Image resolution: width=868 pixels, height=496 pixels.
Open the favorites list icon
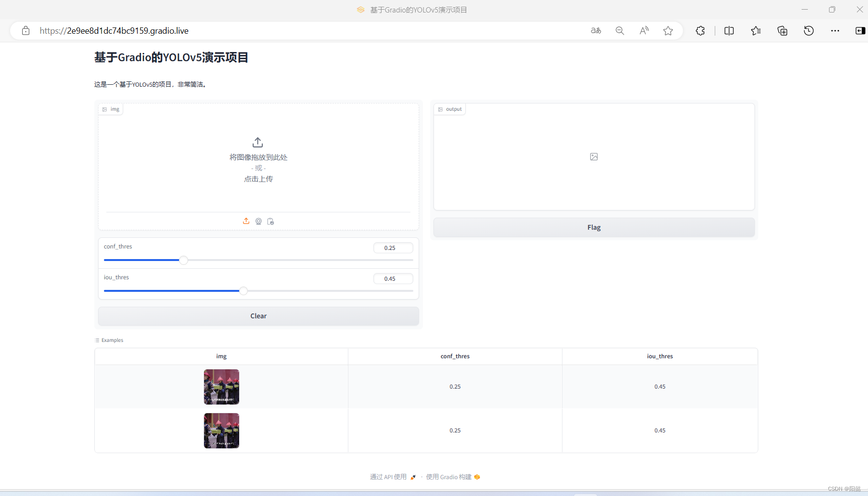click(756, 31)
